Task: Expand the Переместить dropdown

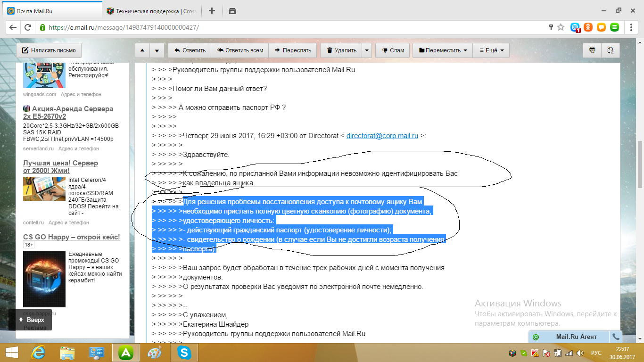Action: click(x=443, y=50)
